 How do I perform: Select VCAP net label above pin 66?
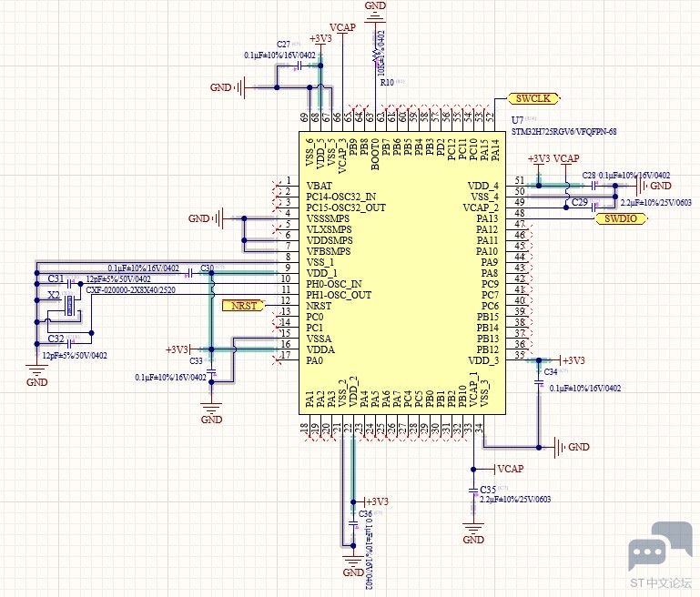click(342, 27)
